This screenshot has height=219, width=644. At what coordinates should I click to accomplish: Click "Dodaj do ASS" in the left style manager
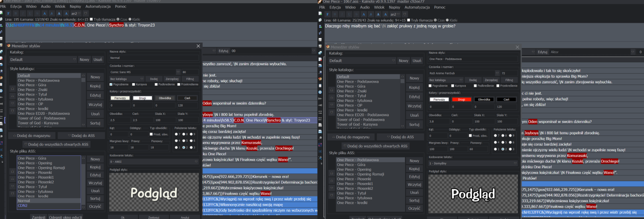point(81,136)
